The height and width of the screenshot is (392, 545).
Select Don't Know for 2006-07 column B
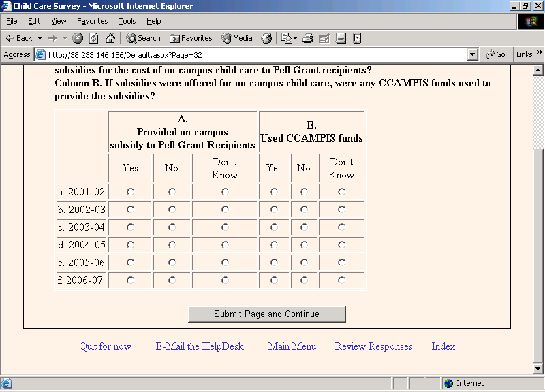coord(342,280)
